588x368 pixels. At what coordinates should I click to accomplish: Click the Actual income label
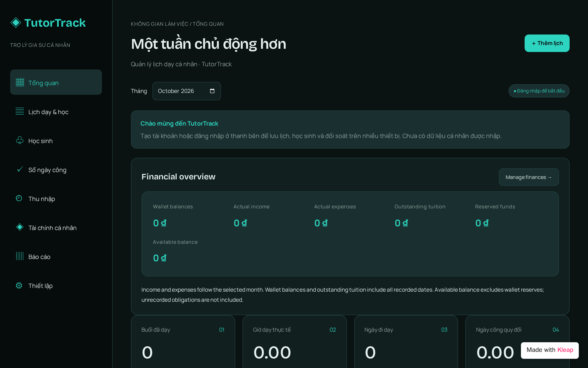tap(252, 207)
